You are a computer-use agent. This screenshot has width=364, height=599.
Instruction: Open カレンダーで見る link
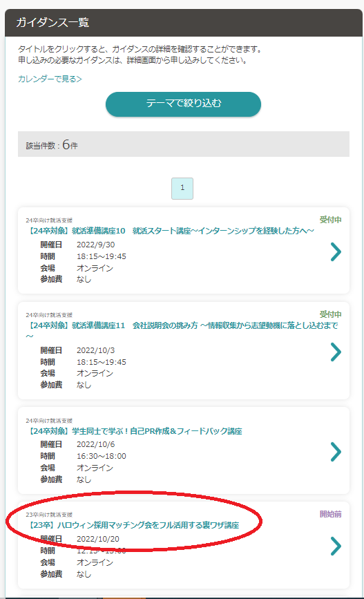(x=50, y=79)
